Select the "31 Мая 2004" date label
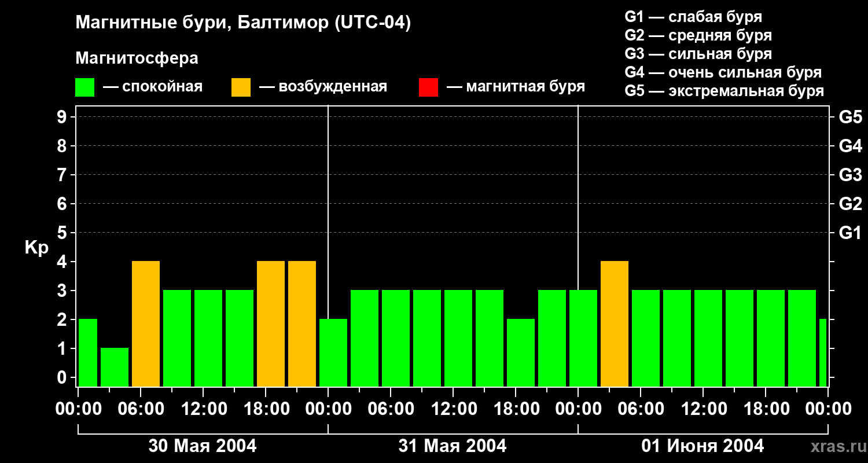The height and width of the screenshot is (463, 868). click(x=452, y=446)
